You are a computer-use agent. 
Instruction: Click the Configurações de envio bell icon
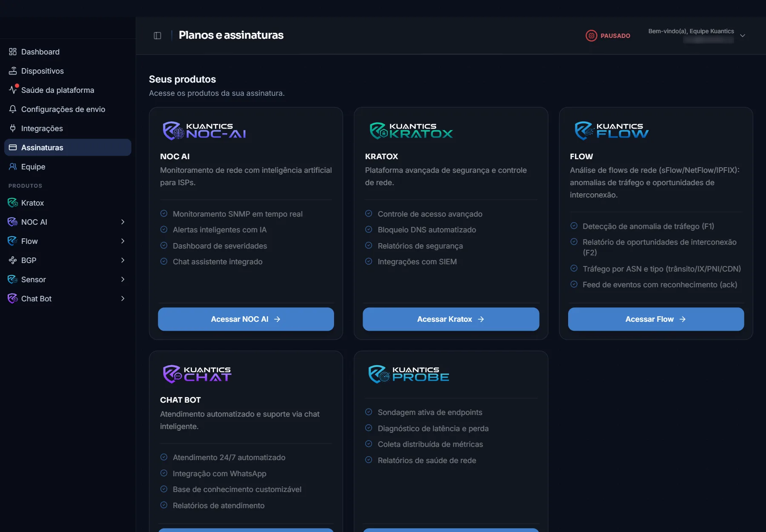click(x=13, y=109)
